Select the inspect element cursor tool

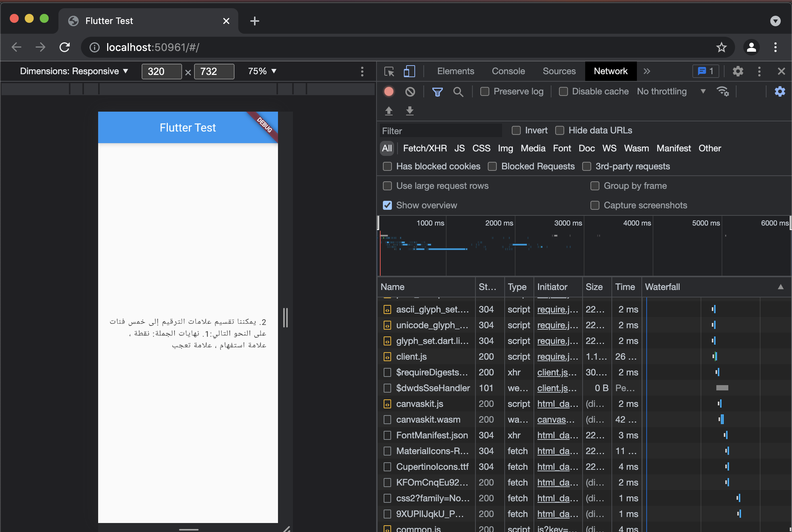coord(390,71)
